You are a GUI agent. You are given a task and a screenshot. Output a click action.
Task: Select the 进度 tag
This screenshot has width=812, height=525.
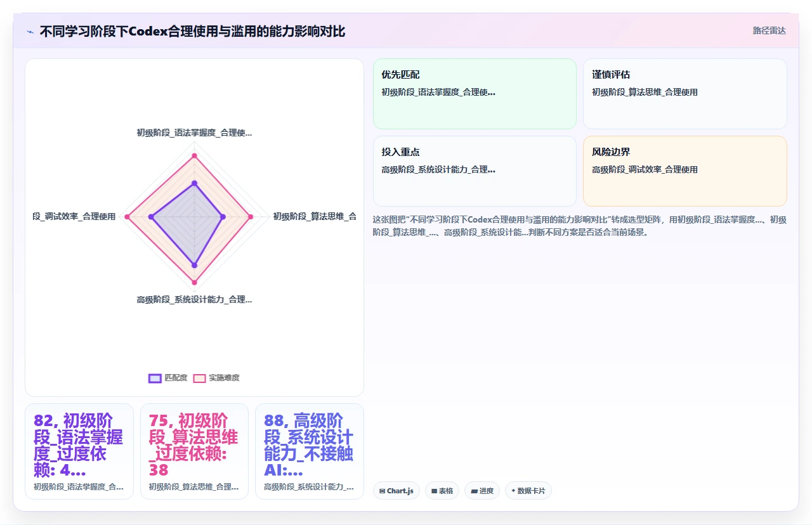pyautogui.click(x=482, y=491)
